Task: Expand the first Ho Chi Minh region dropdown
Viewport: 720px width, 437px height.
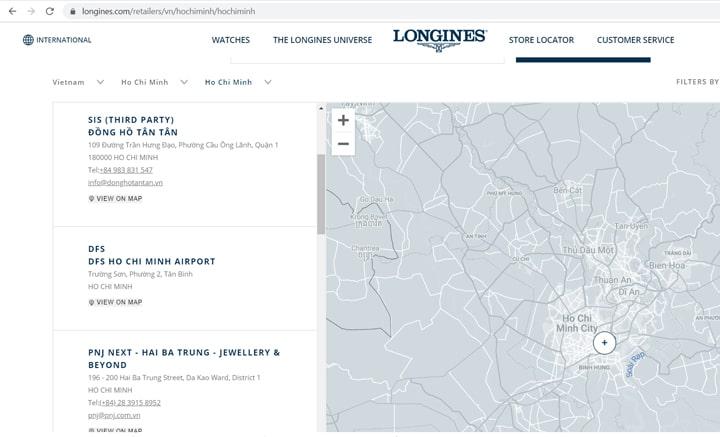Action: click(154, 82)
